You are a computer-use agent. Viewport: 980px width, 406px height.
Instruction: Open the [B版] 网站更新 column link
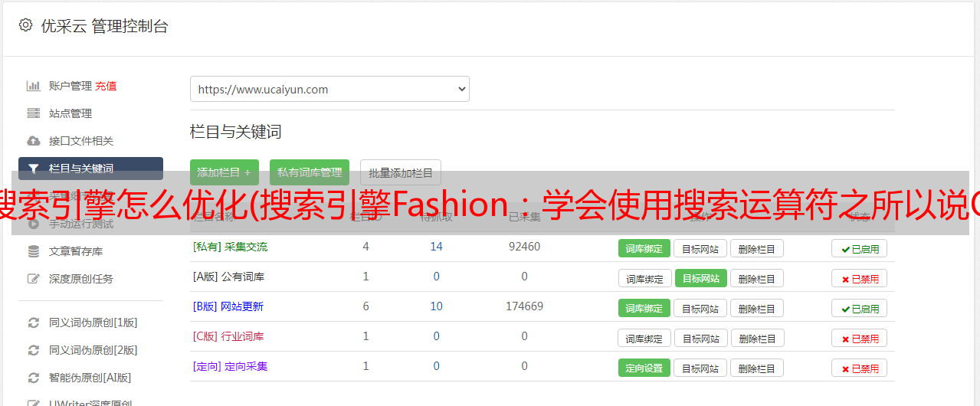pos(228,306)
